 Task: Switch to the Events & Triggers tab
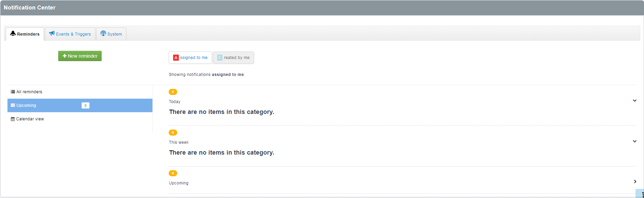pos(70,34)
